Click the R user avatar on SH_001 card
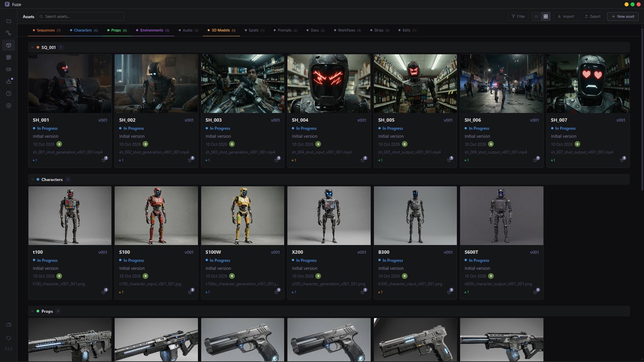The width and height of the screenshot is (644, 362). click(59, 144)
